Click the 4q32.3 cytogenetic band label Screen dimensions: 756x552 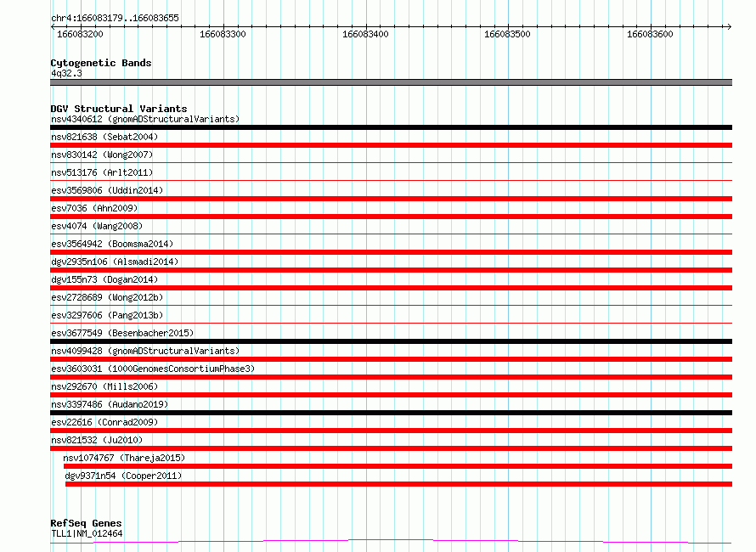click(66, 73)
